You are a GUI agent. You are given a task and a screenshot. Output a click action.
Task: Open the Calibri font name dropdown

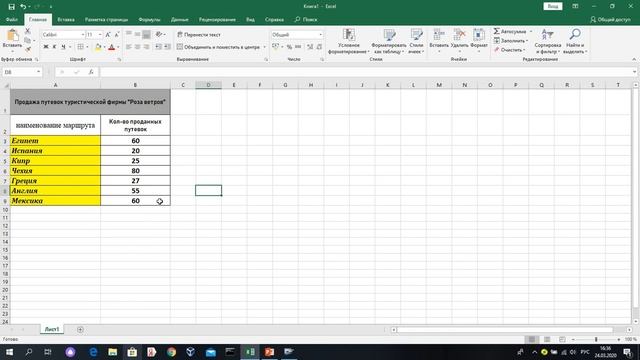[x=83, y=35]
